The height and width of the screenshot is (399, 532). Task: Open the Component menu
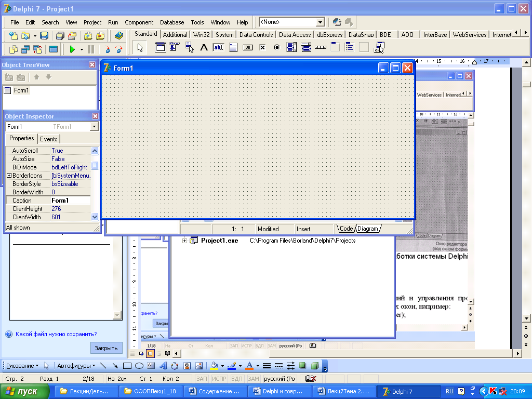tap(139, 22)
